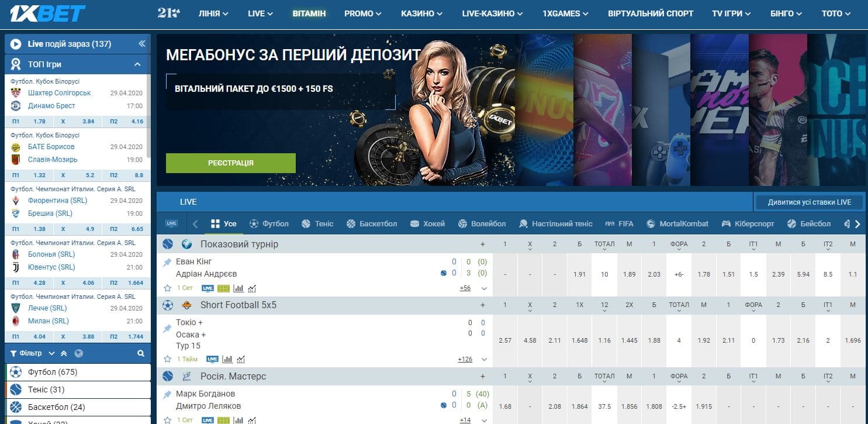
Task: Click the Fiorentina team crest icon
Action: pyautogui.click(x=16, y=201)
